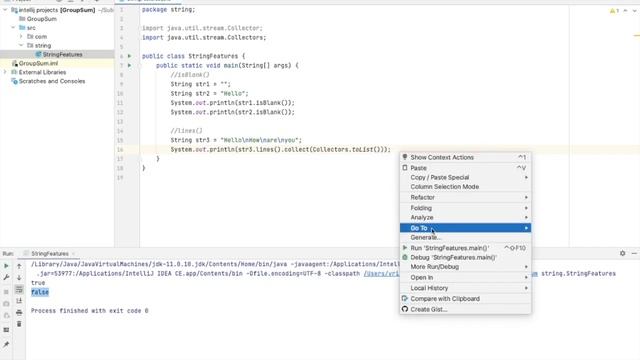Collapse the string package arrow

click(21, 46)
